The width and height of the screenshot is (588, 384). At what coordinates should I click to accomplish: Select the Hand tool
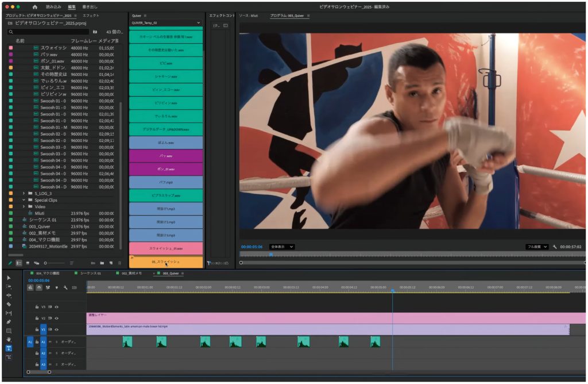(x=9, y=340)
